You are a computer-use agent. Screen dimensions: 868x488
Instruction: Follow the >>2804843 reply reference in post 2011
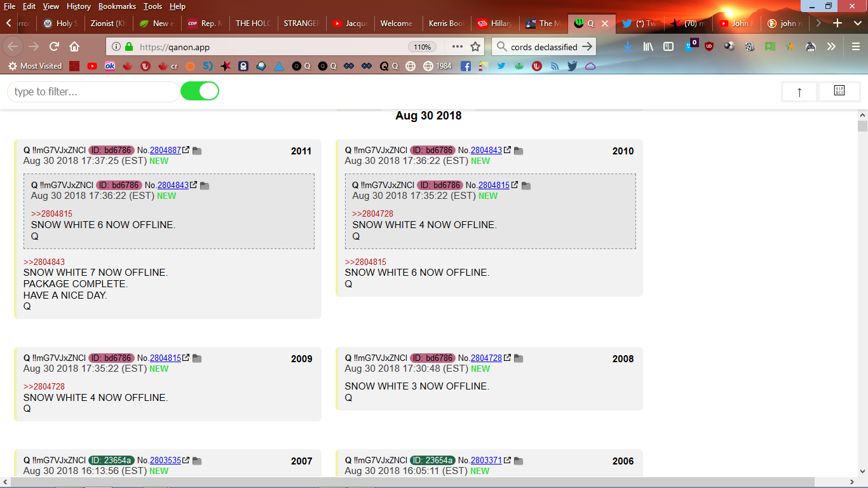44,262
